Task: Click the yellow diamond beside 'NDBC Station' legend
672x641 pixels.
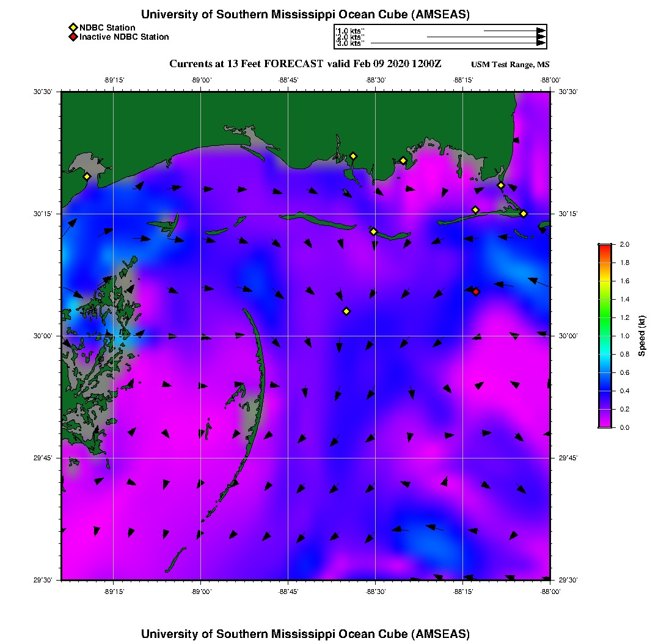Action: 73,27
